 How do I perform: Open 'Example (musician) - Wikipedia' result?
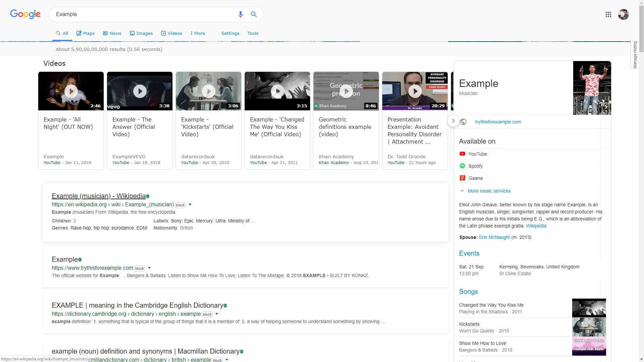tap(99, 196)
